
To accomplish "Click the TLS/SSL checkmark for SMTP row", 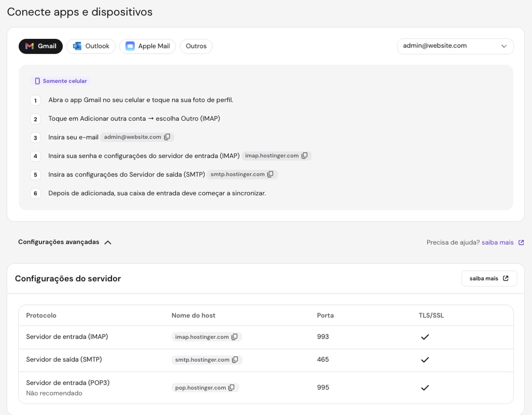I will 425,360.
